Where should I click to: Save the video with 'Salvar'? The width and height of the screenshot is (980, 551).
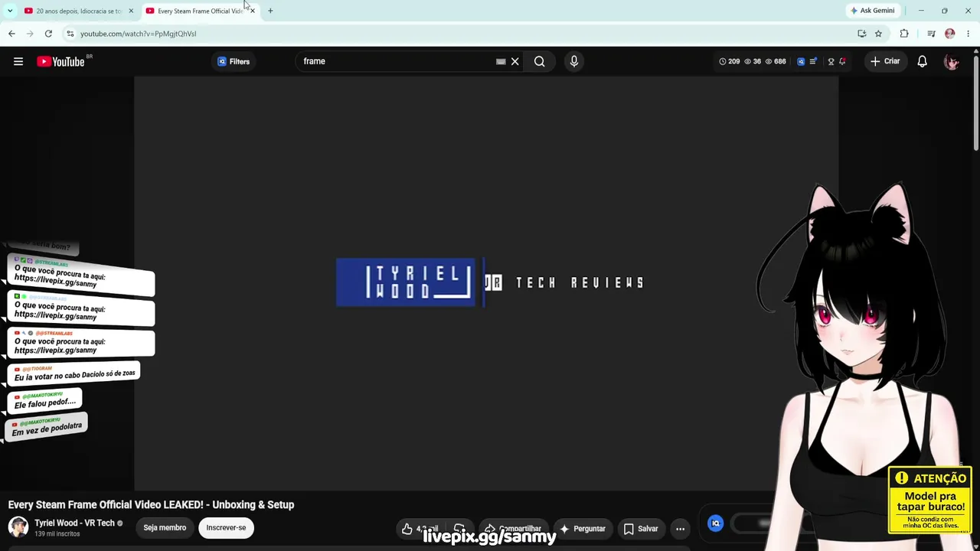pos(641,529)
